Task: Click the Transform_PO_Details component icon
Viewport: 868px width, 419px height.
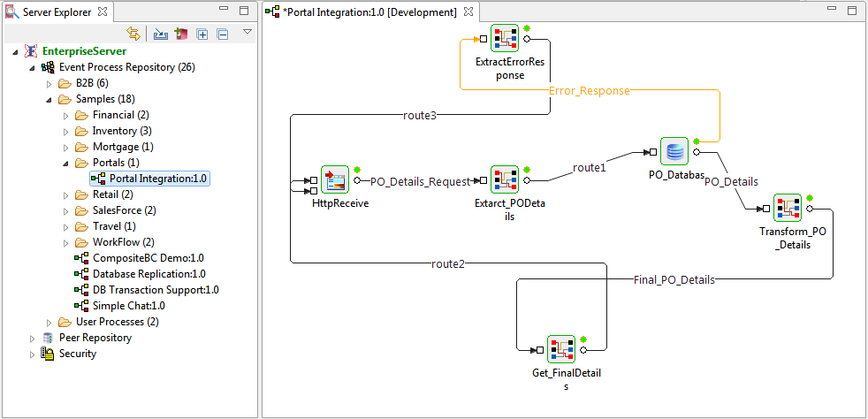Action: pos(788,208)
